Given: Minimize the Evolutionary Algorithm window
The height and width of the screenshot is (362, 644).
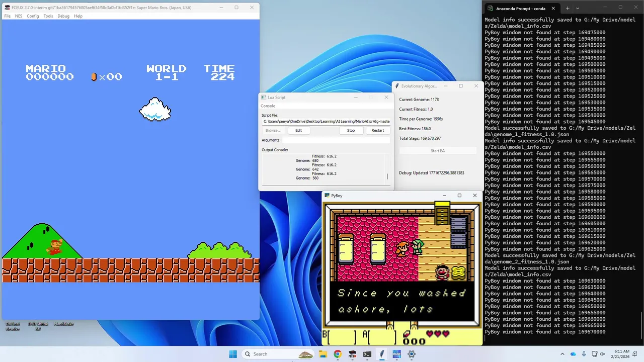Looking at the screenshot, I should click(445, 86).
